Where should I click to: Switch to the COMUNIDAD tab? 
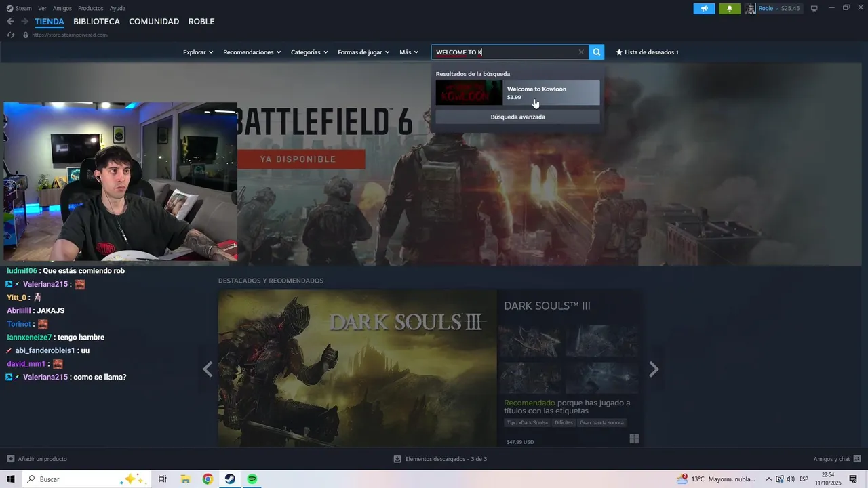[x=154, y=22]
